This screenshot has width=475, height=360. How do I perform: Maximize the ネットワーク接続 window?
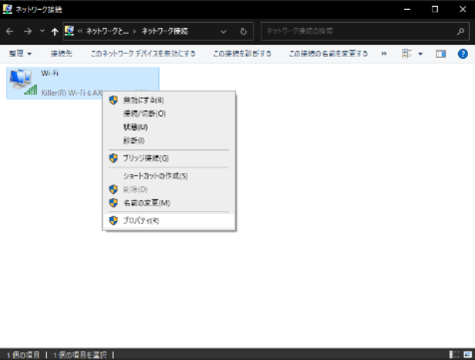click(435, 9)
